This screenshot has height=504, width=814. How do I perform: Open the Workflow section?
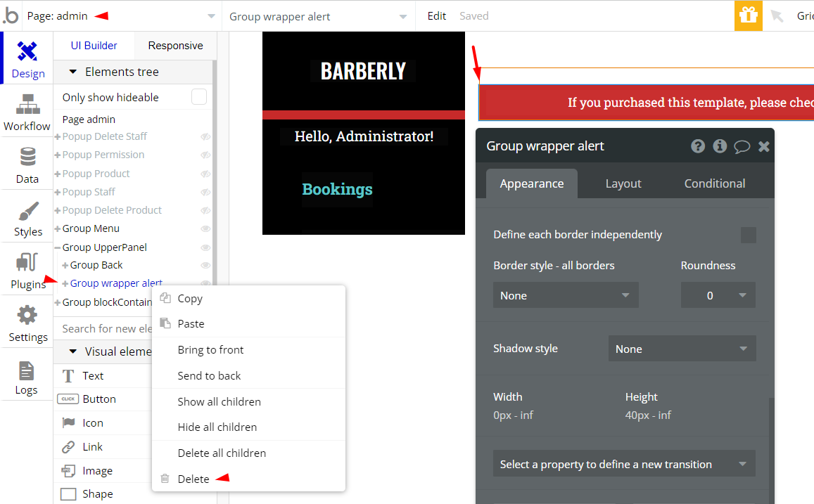(27, 112)
